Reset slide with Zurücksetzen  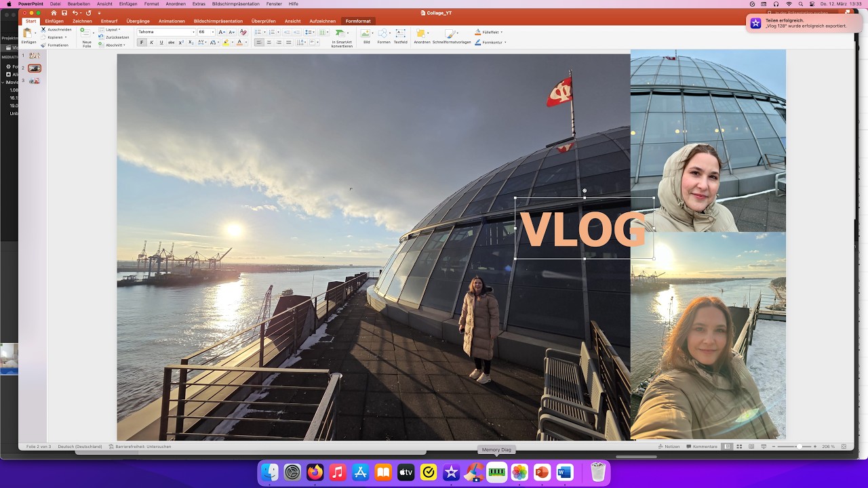tap(114, 37)
